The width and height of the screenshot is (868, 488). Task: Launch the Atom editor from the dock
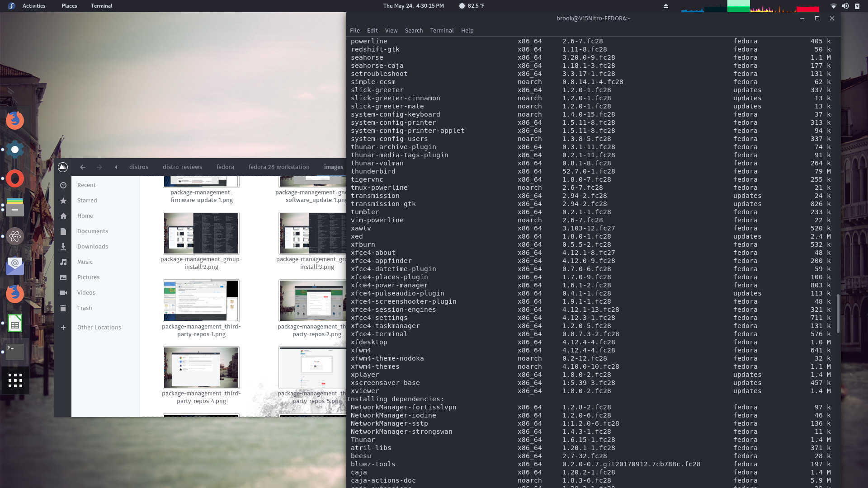click(x=15, y=236)
